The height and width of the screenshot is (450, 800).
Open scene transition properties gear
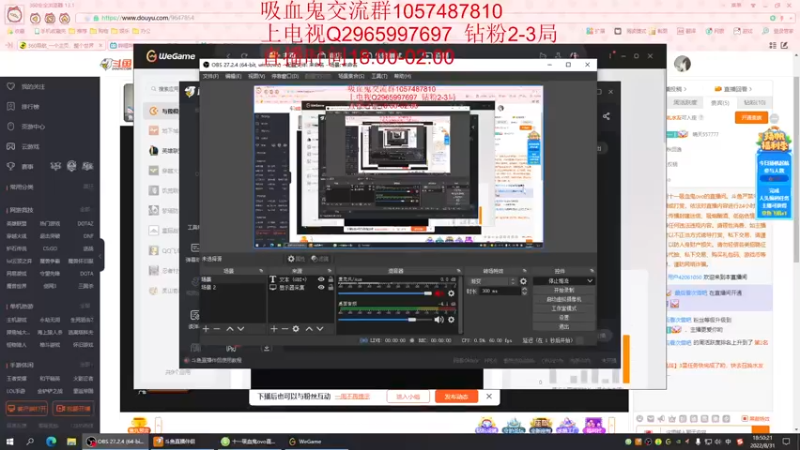[523, 281]
